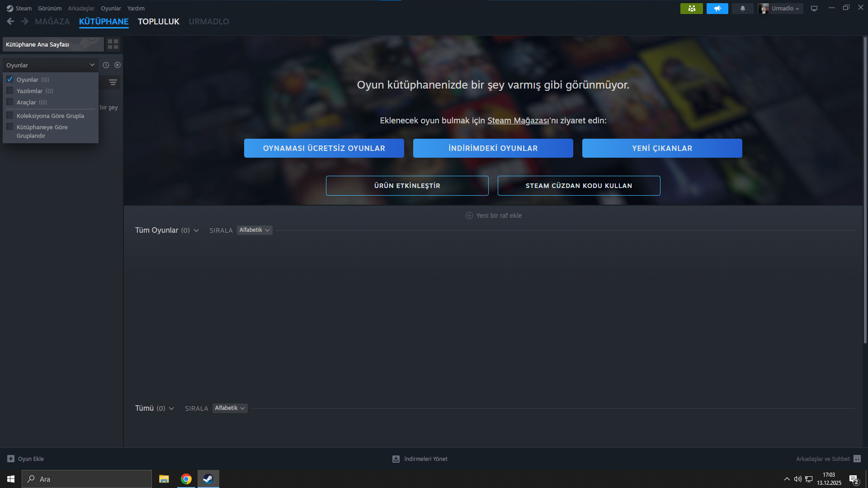Sort by recent activity clock icon
Image resolution: width=868 pixels, height=488 pixels.
click(x=106, y=65)
